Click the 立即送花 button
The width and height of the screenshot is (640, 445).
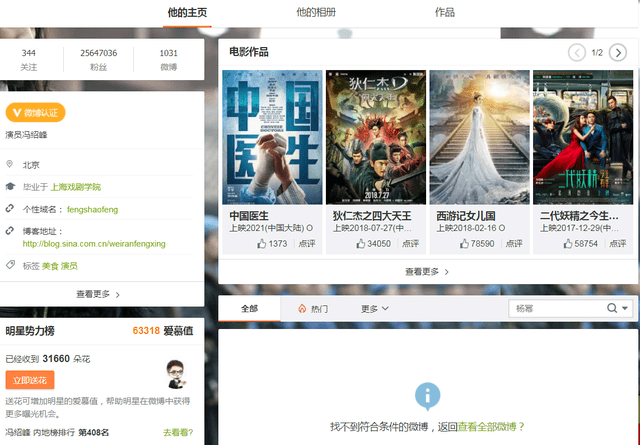30,380
